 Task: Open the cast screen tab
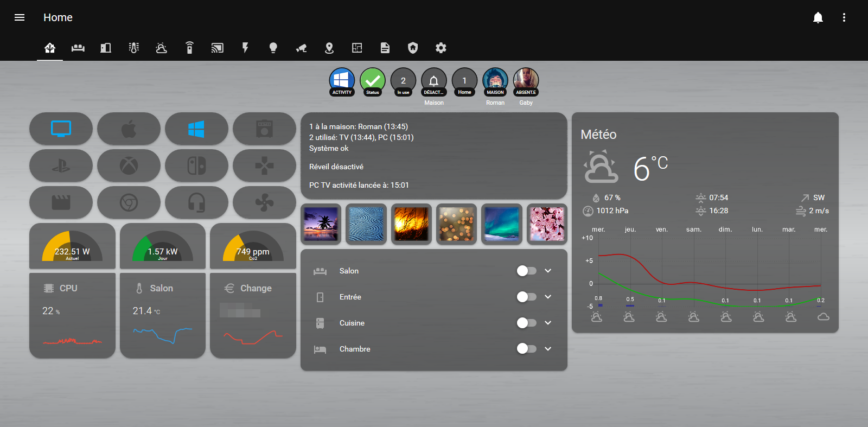[218, 48]
